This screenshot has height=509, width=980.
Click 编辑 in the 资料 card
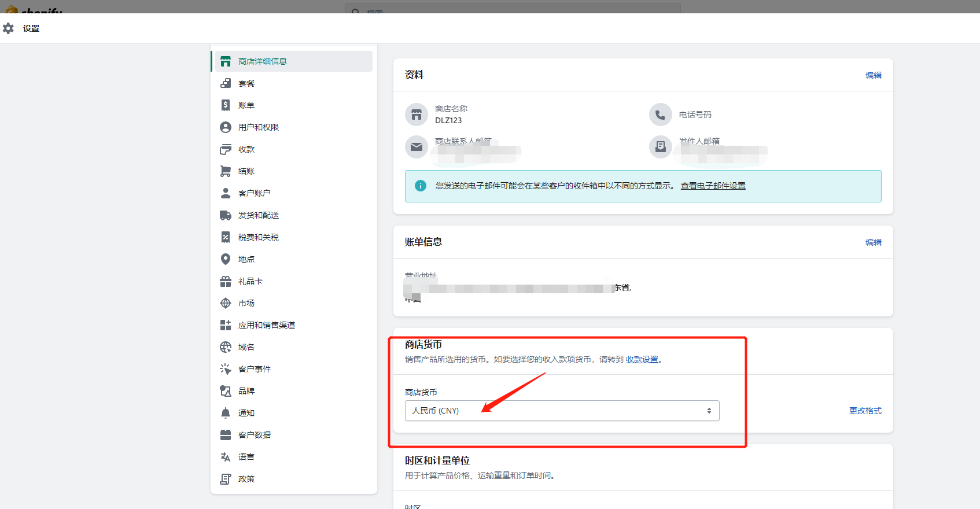873,75
